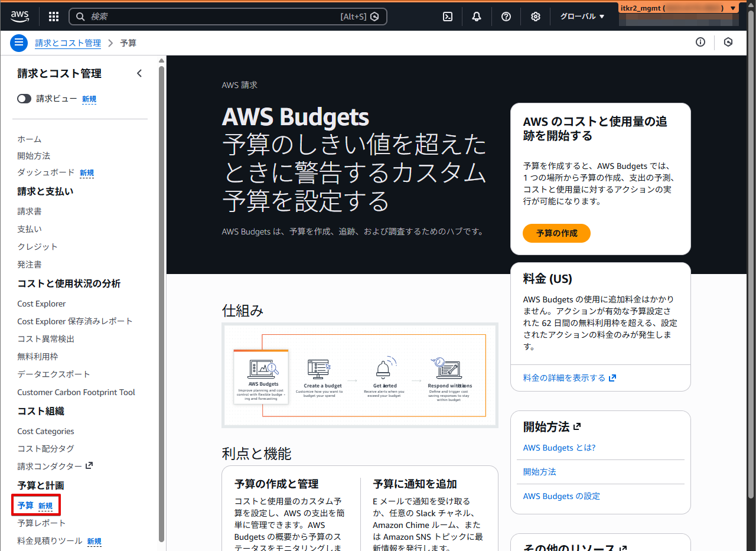Screen dimensions: 756x551
Task: Open 支払い in the sidebar
Action: 30,229
